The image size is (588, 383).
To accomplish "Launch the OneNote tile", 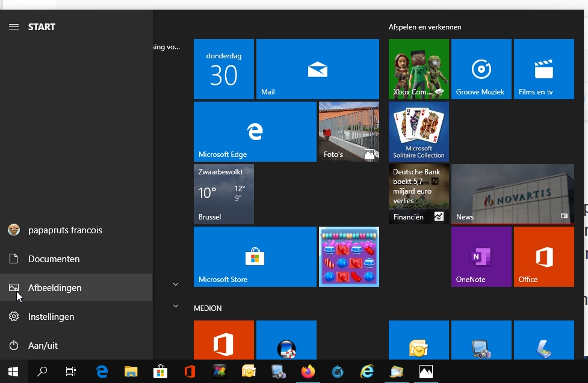I will point(481,257).
